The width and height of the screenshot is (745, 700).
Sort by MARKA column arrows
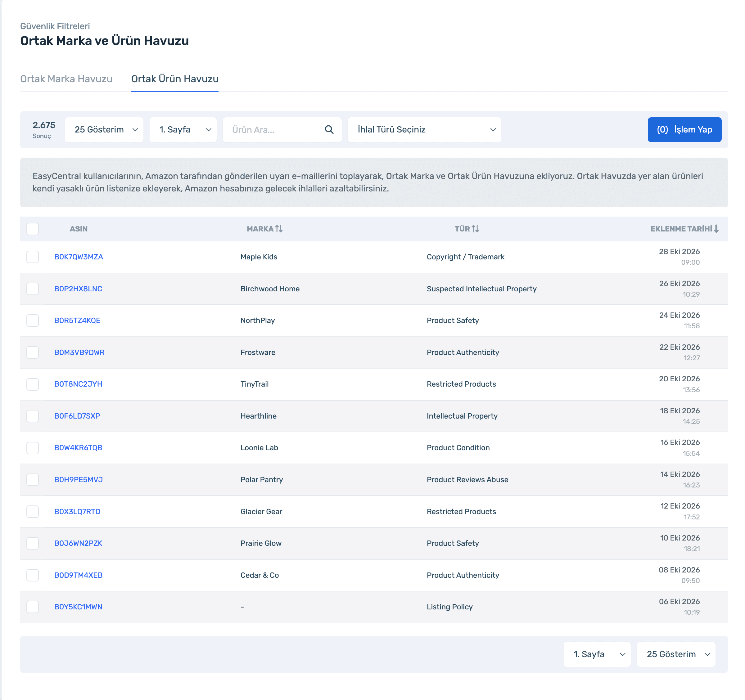click(279, 229)
